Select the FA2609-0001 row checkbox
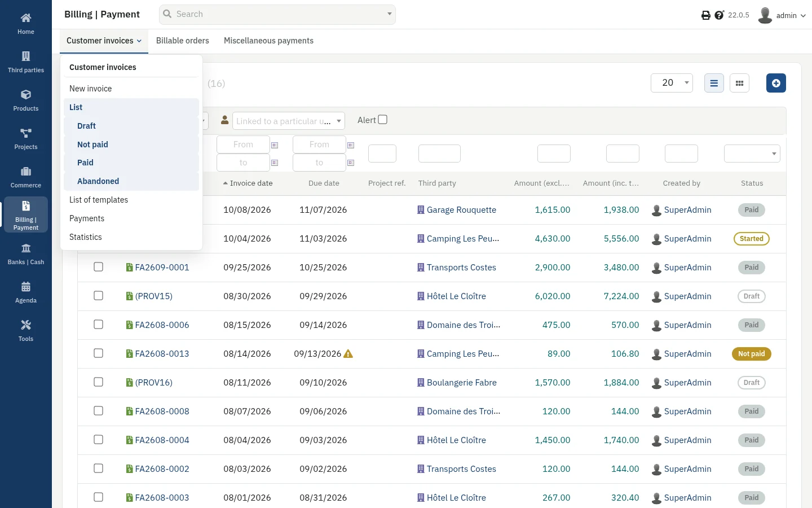Screen dimensions: 812x508 [x=98, y=267]
